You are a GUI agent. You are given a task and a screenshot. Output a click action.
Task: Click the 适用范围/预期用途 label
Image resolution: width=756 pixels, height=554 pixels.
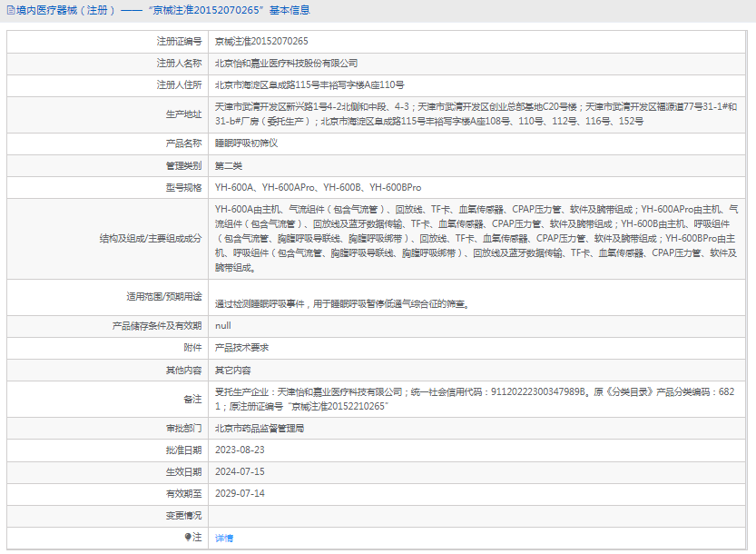[164, 296]
